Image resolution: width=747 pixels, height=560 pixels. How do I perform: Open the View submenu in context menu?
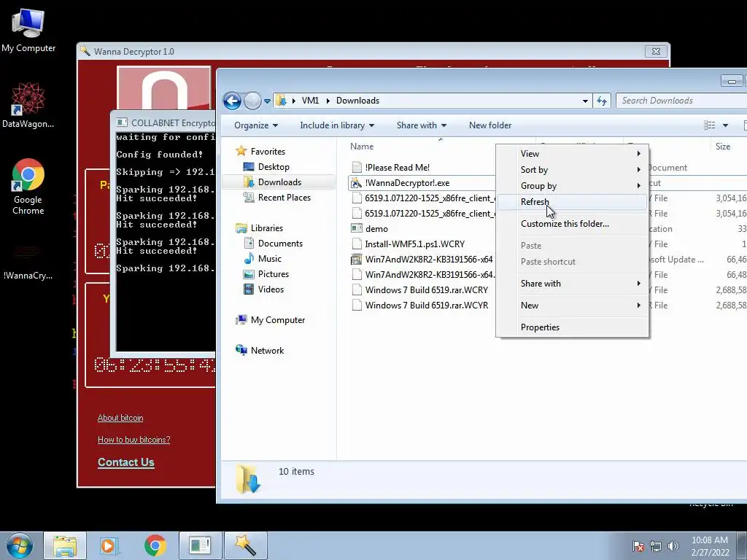click(572, 154)
